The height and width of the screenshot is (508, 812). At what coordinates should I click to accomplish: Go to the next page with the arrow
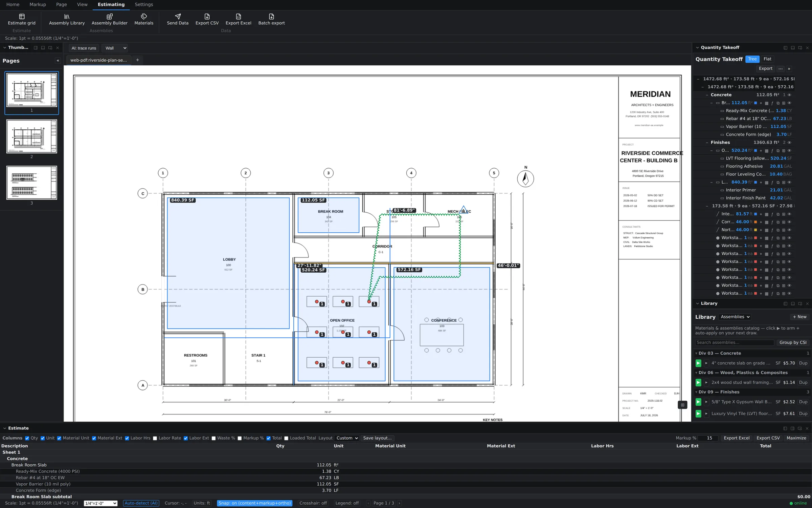399,503
